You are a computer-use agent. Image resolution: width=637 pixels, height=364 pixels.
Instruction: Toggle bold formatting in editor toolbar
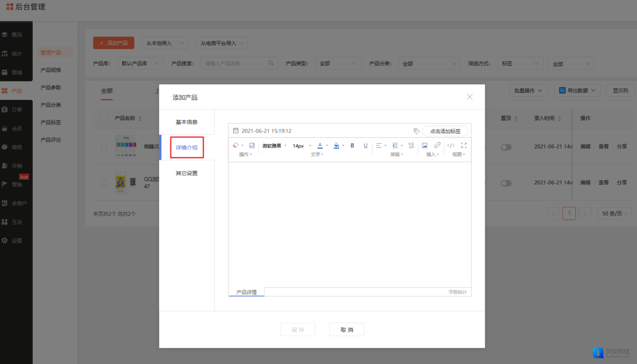tap(352, 146)
